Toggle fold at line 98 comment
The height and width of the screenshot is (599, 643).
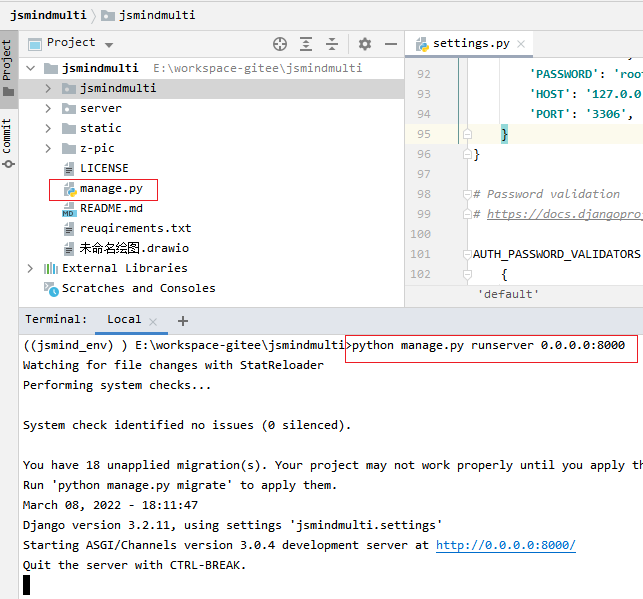coord(467,194)
